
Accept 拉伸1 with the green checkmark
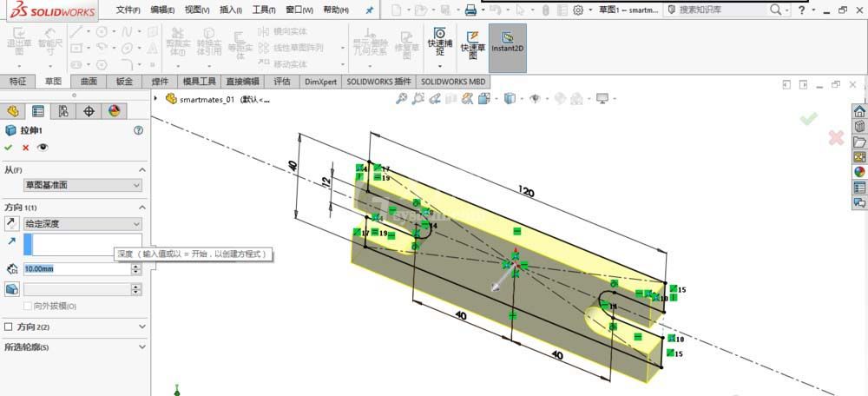click(x=9, y=148)
